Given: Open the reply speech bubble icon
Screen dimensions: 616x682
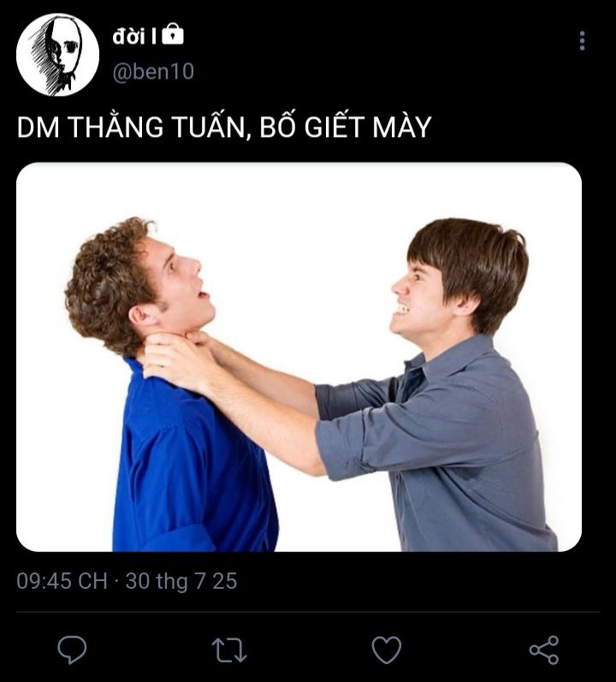Looking at the screenshot, I should 72,649.
